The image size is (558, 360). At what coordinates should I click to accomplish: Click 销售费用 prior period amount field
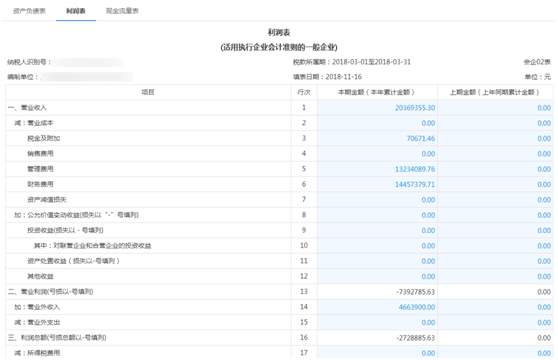coord(495,154)
